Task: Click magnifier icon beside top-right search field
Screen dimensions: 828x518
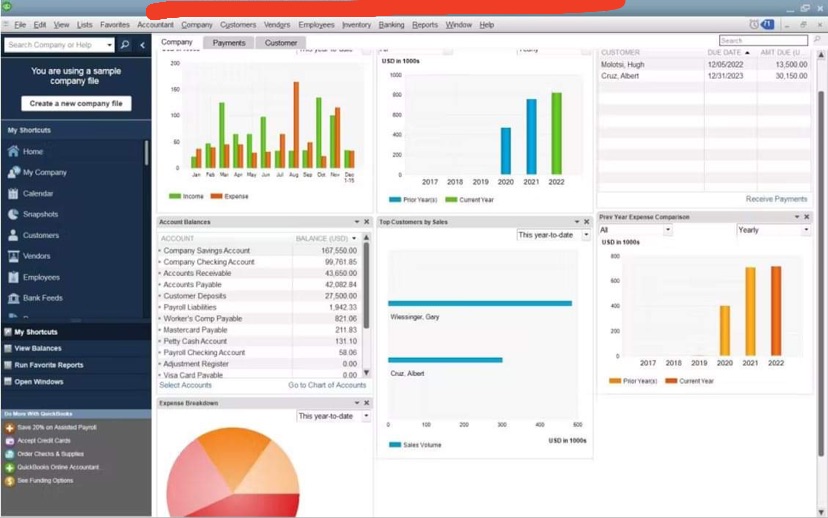Action: (x=817, y=40)
